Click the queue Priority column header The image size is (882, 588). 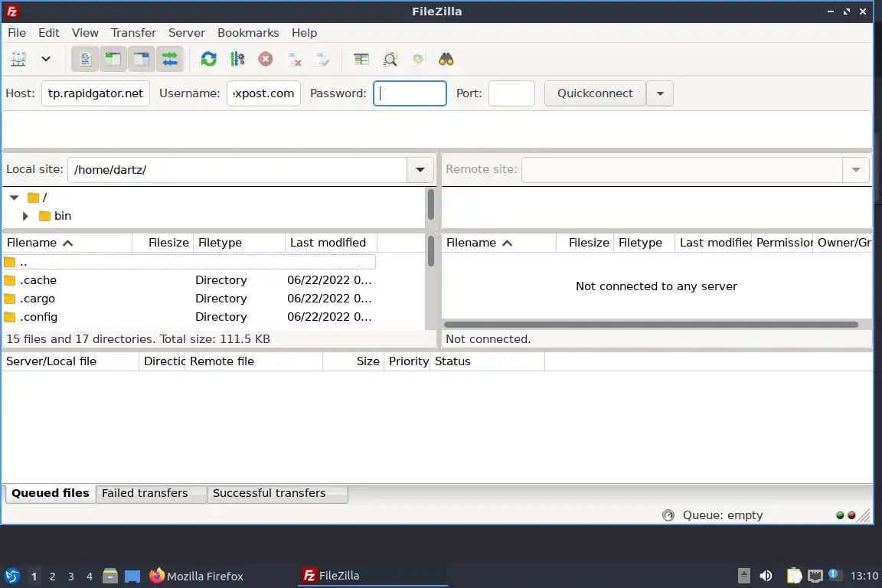pos(407,361)
